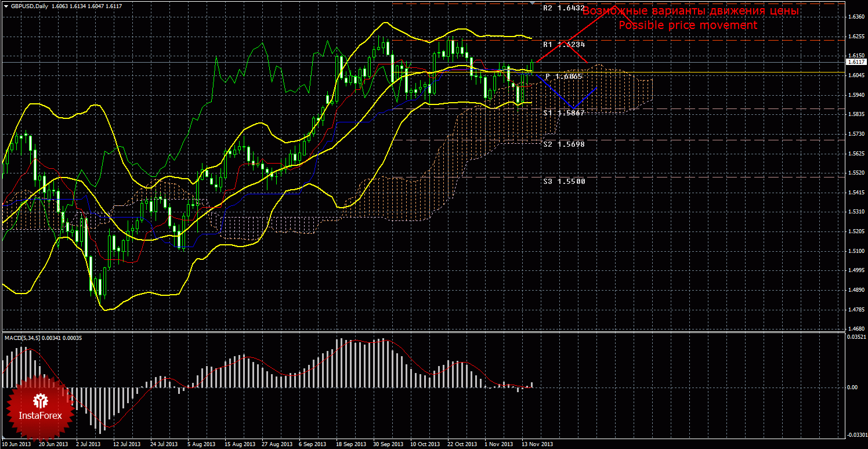Click the 0.03521 value on MACD scale

click(x=856, y=336)
